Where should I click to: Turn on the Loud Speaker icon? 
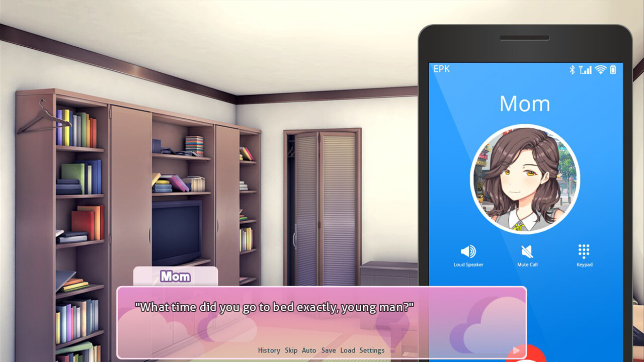468,251
